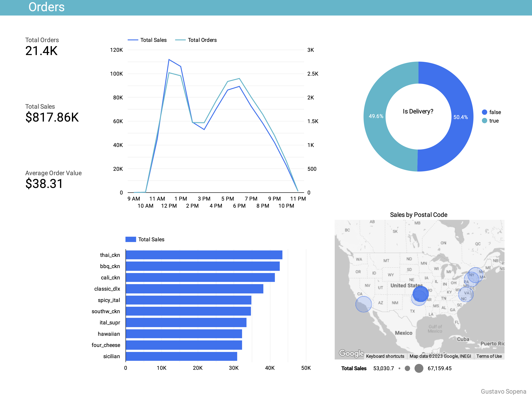This screenshot has width=532, height=399.
Task: Click the 49.6% donut segment label
Action: click(376, 116)
